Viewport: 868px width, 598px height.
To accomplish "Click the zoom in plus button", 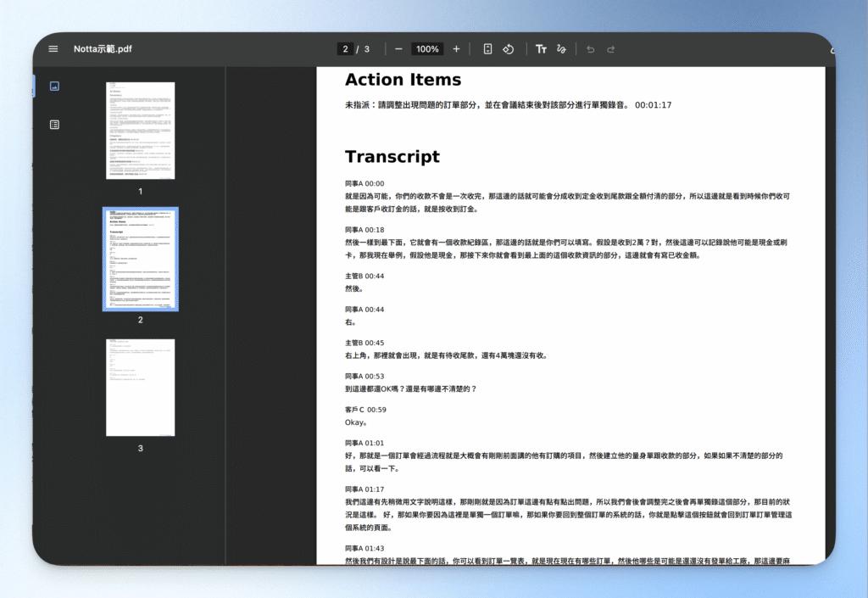I will [x=456, y=48].
